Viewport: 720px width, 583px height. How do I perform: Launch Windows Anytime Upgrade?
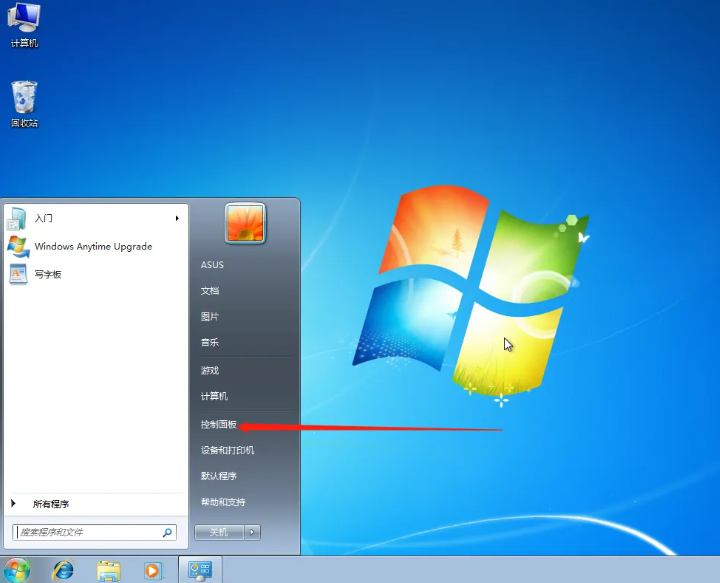(92, 246)
